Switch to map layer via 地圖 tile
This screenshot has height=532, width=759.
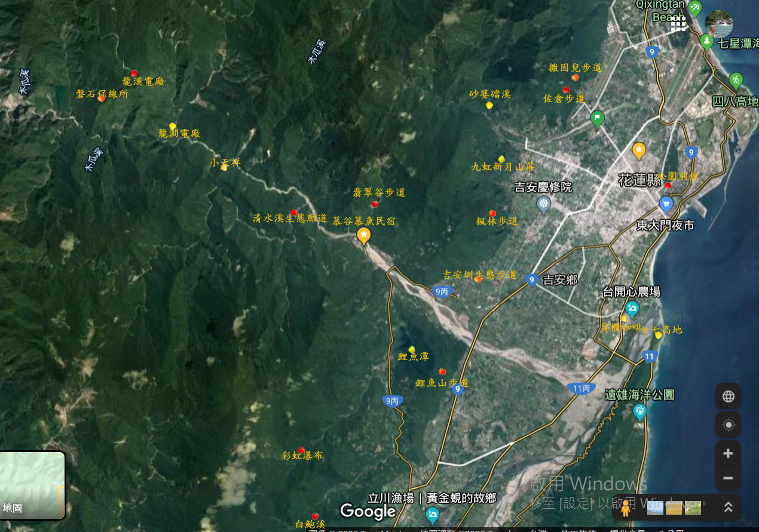tap(32, 485)
